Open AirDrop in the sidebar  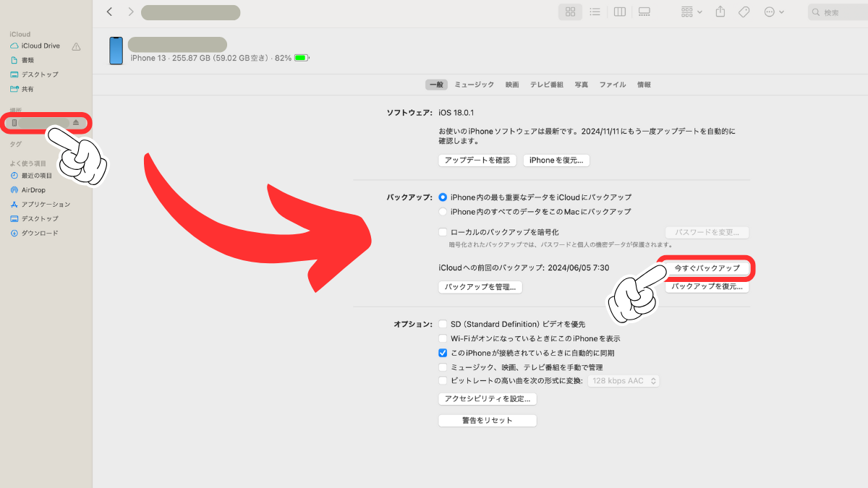pyautogui.click(x=33, y=190)
